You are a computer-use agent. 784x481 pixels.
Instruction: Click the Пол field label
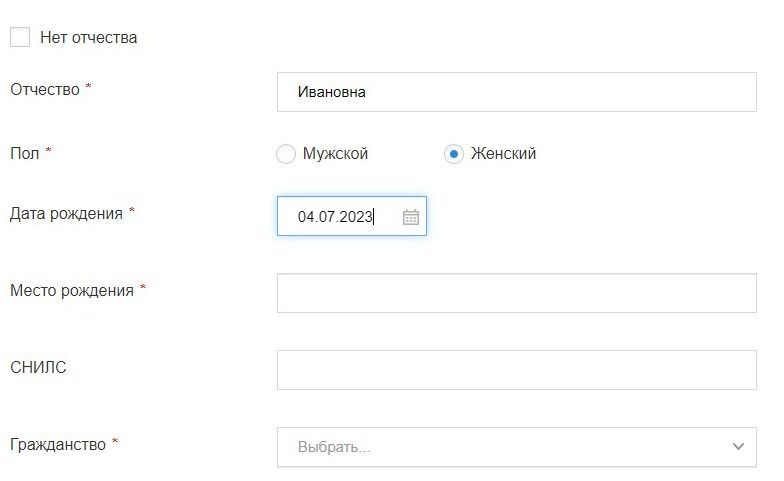pos(24,153)
